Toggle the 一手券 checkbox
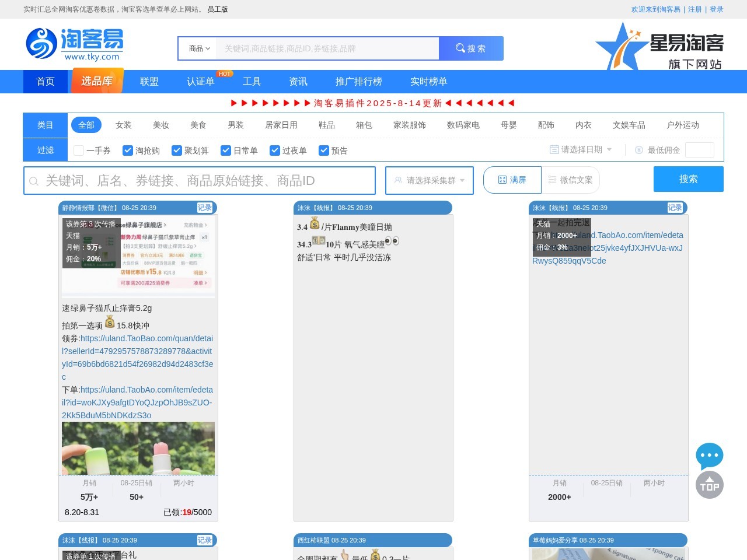 pyautogui.click(x=79, y=150)
